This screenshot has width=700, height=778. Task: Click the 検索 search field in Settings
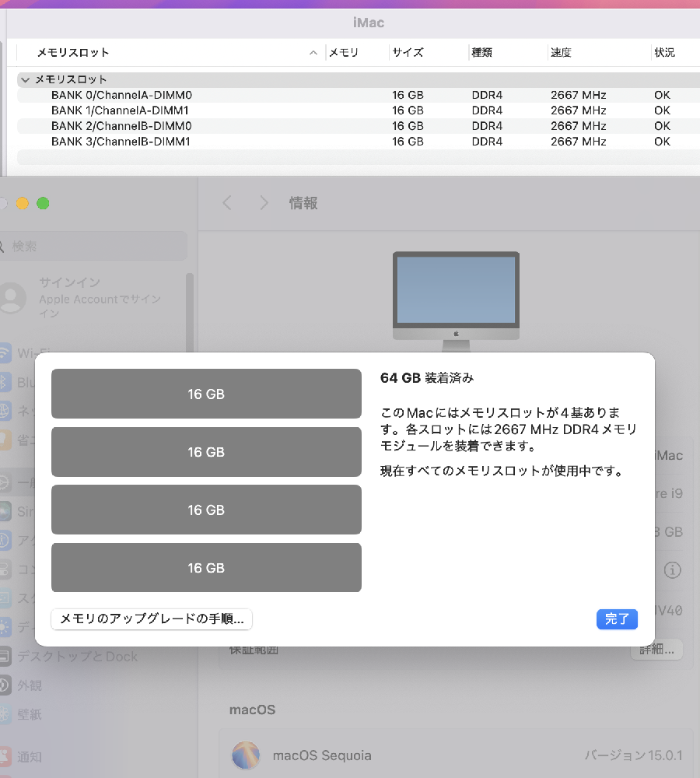click(x=93, y=246)
